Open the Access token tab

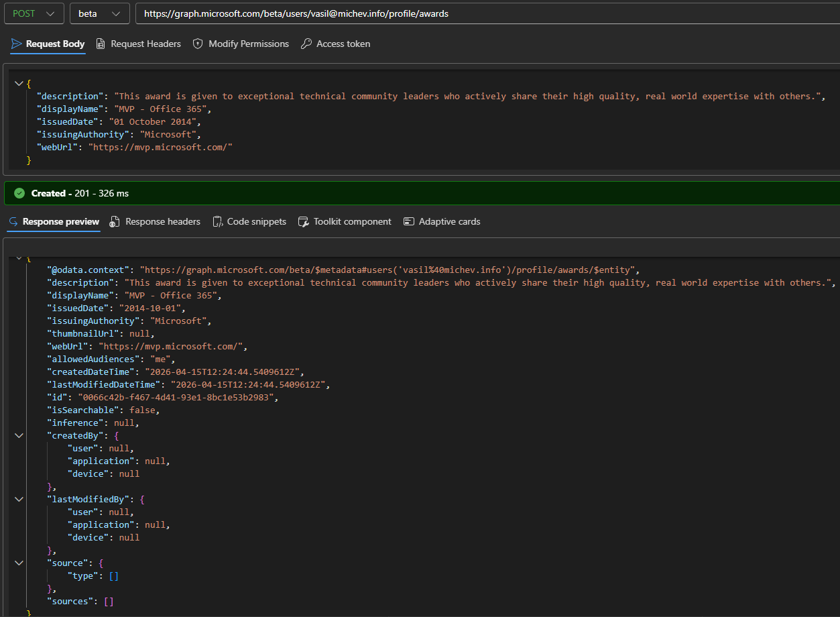tap(343, 44)
